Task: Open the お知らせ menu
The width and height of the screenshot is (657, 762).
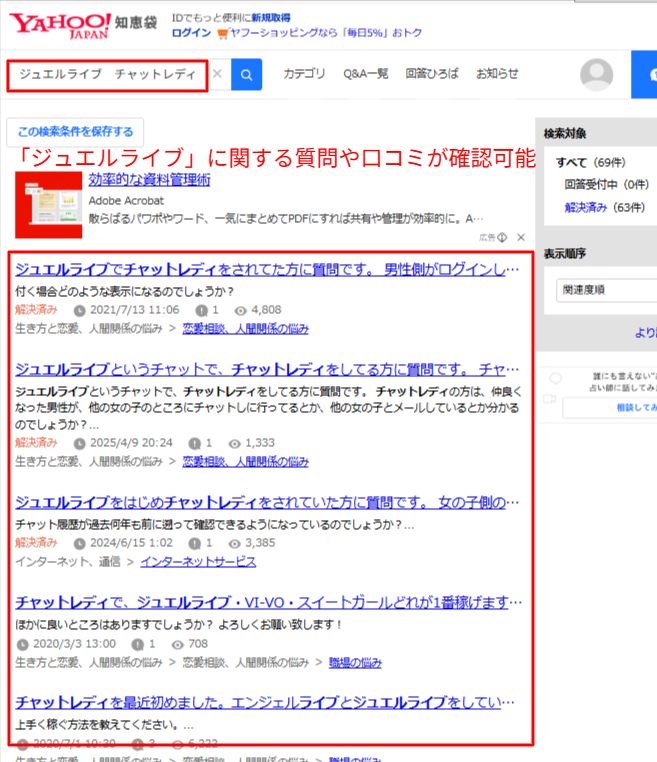Action: tap(497, 74)
